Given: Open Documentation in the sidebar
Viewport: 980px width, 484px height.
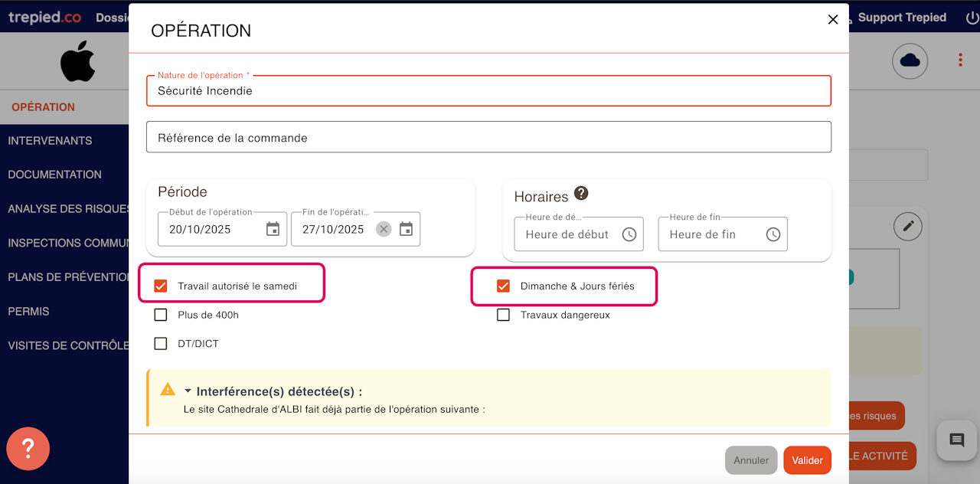Looking at the screenshot, I should coord(54,175).
